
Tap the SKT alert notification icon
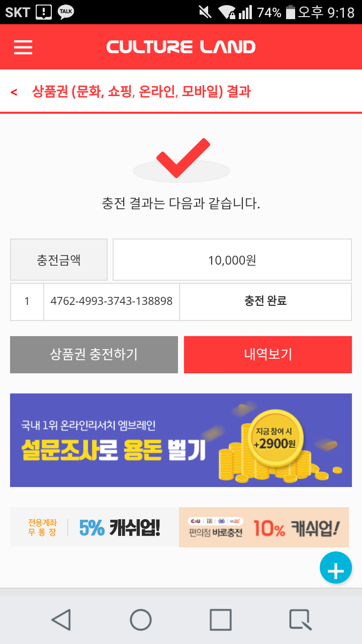[x=44, y=12]
